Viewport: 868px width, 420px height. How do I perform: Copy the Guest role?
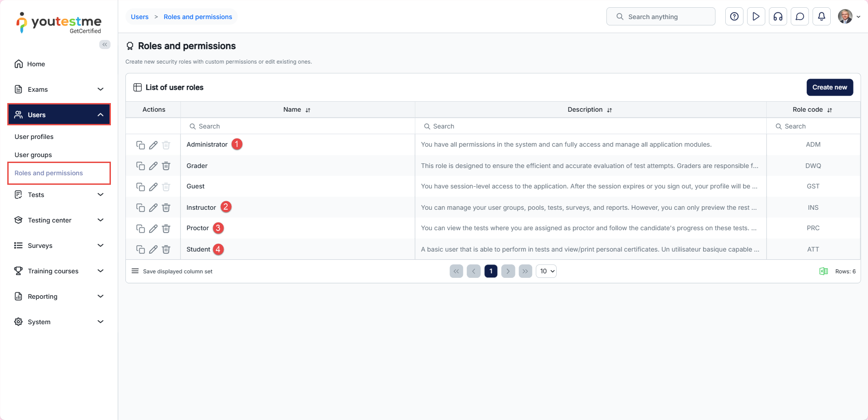pyautogui.click(x=140, y=187)
